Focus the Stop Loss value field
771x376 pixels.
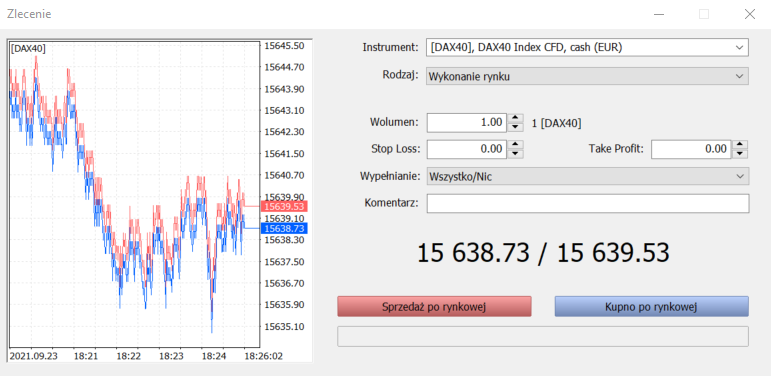(x=467, y=149)
